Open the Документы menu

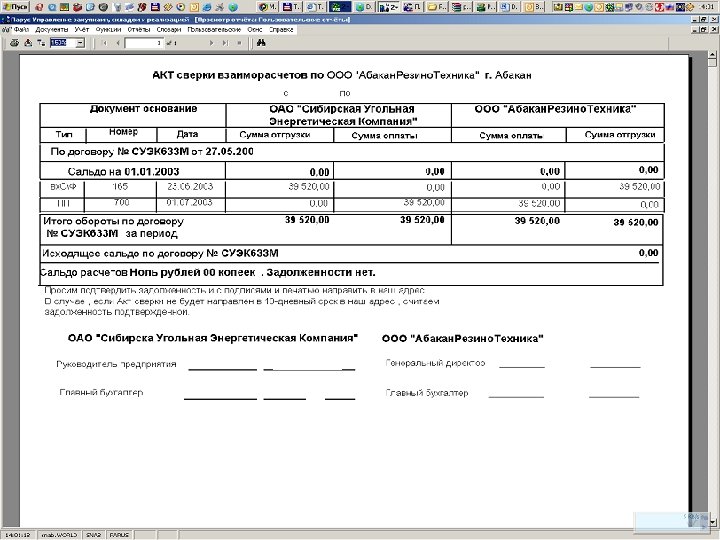[52, 29]
